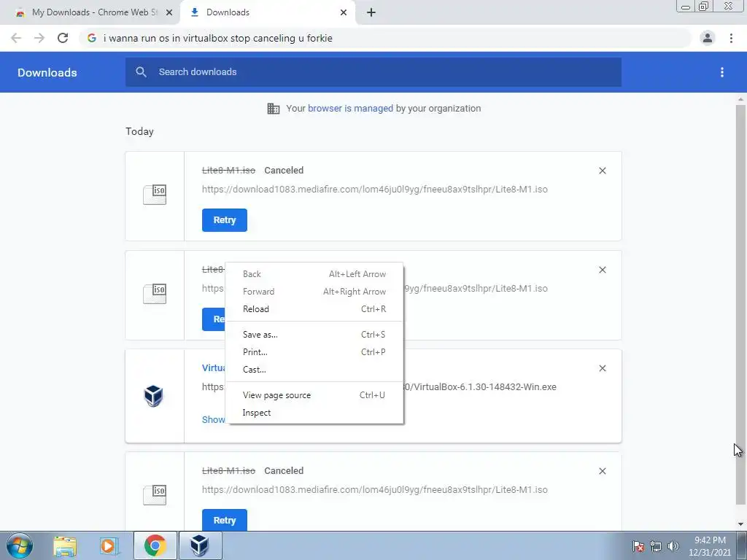Select Cast... from context menu
The height and width of the screenshot is (560, 747).
tap(314, 370)
